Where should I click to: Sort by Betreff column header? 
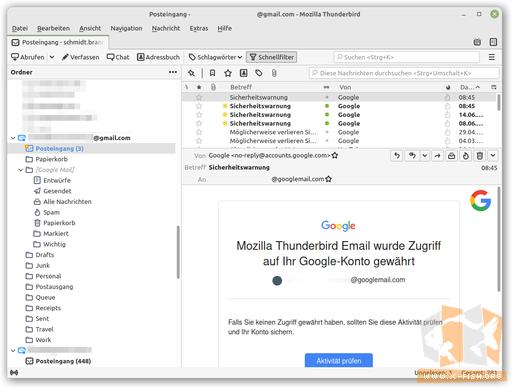point(241,87)
